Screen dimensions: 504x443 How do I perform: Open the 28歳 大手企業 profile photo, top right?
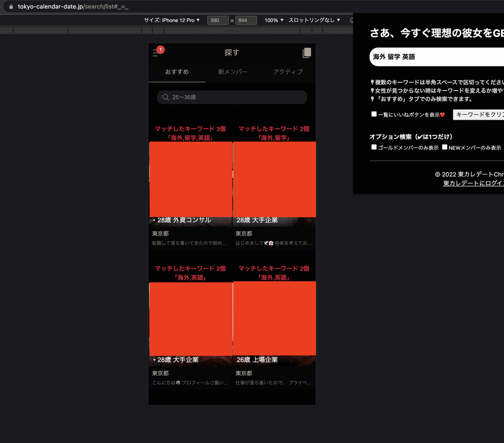(274, 179)
